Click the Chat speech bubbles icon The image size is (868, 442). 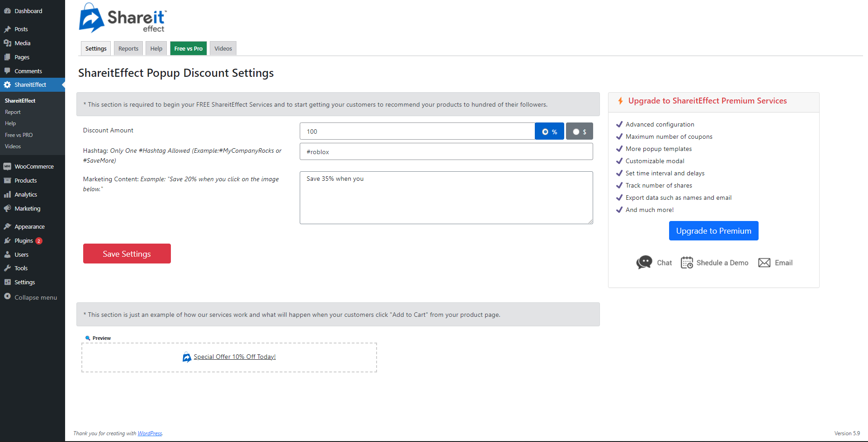tap(644, 262)
